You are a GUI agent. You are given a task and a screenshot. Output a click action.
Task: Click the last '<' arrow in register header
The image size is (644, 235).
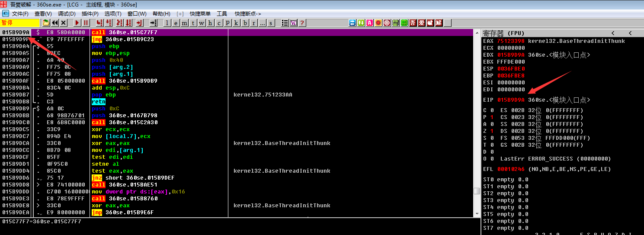630,33
